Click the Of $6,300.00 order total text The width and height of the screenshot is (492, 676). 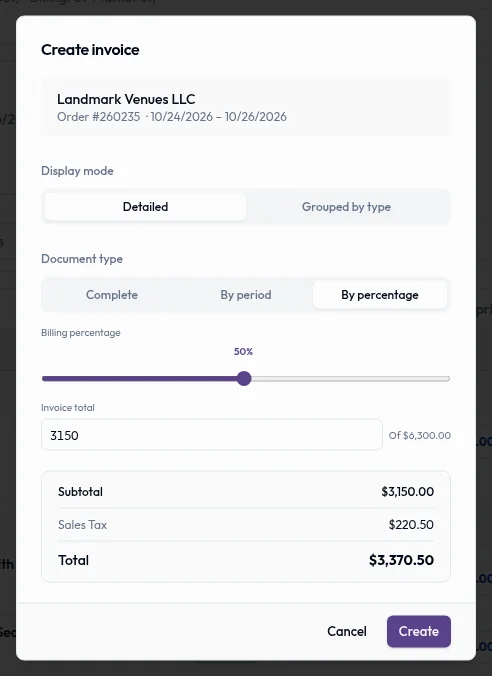tap(420, 435)
